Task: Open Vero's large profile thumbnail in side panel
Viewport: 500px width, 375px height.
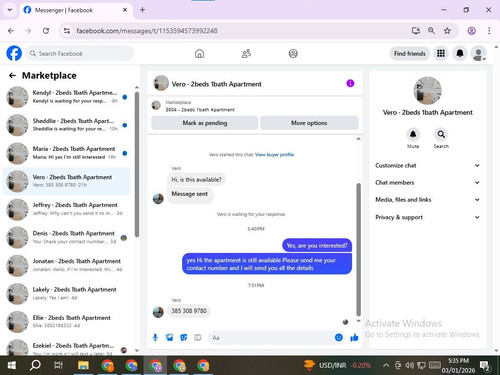Action: [x=428, y=91]
